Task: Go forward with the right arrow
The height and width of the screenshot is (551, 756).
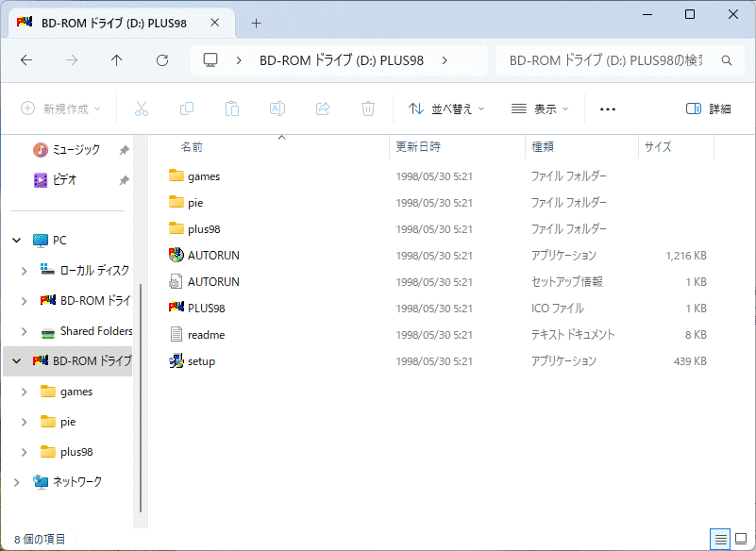Action: click(72, 60)
